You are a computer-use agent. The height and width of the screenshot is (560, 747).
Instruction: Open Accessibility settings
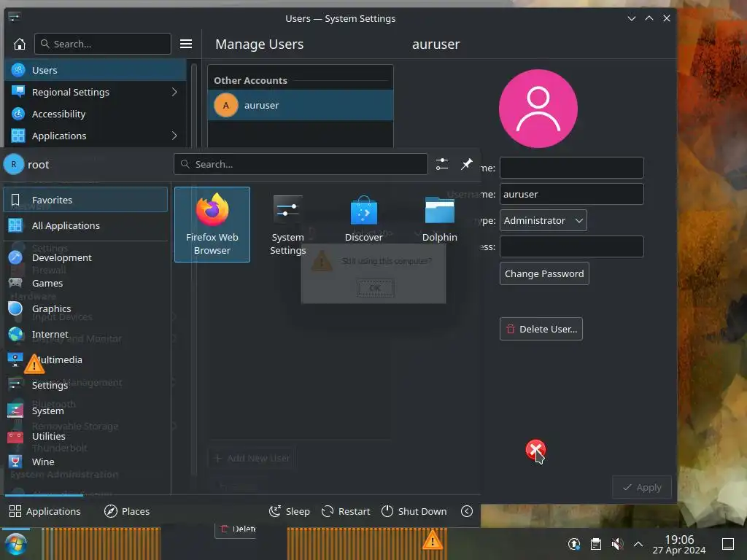pos(95,114)
